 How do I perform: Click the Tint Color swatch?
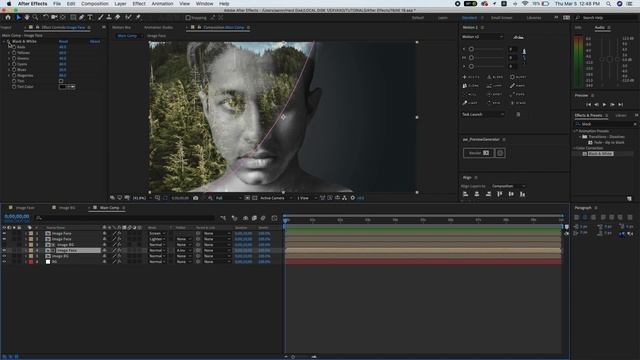pos(63,87)
